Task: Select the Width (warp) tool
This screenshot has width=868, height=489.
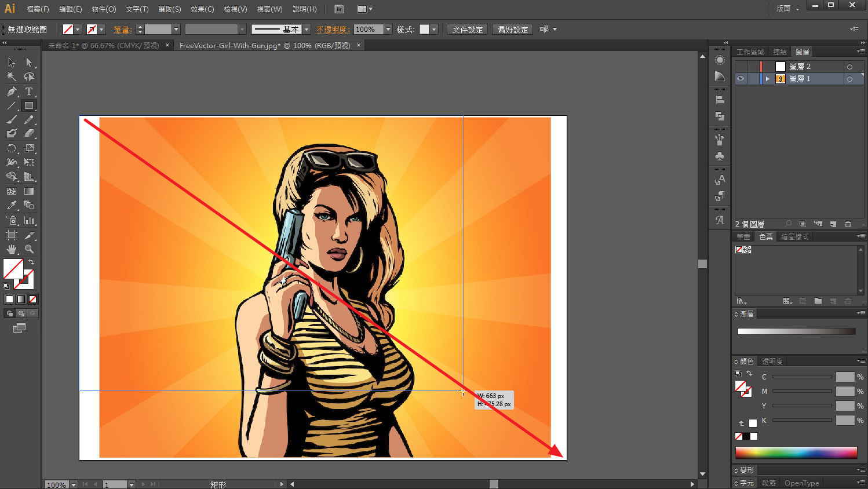Action: point(12,162)
